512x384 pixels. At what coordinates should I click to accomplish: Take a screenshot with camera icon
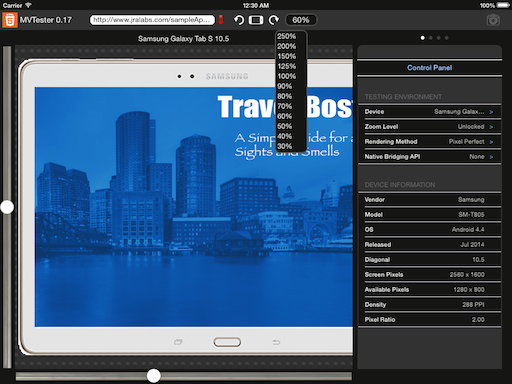click(493, 20)
